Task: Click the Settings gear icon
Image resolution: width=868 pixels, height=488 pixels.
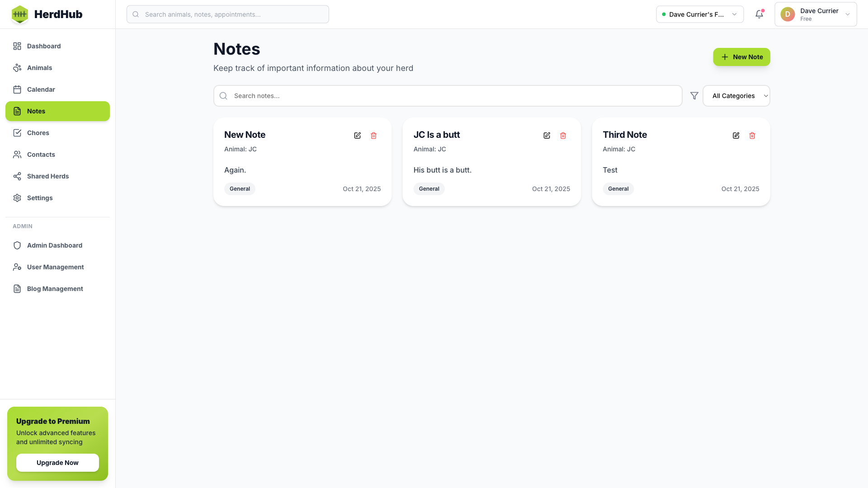Action: (17, 198)
